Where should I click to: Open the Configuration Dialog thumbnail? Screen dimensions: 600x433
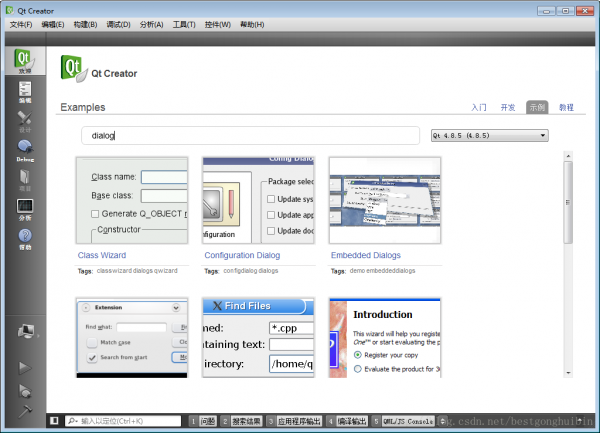coord(258,200)
